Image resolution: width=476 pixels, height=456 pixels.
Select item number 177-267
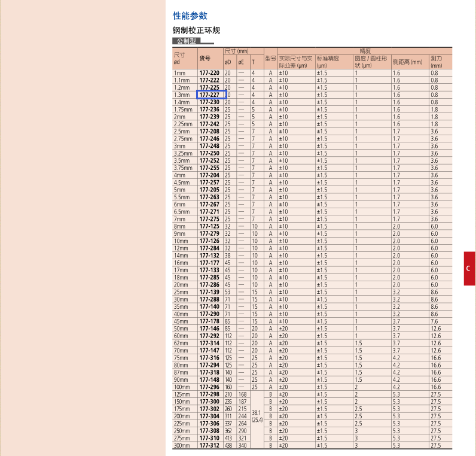point(209,204)
